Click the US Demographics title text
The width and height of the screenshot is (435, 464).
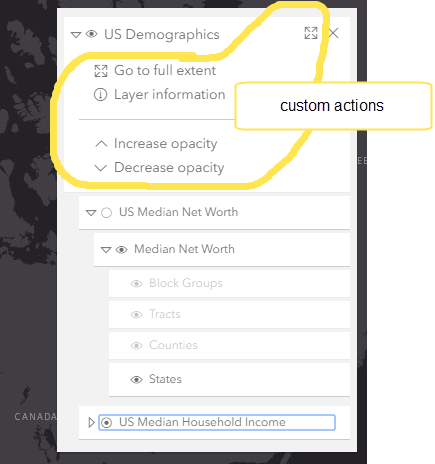(162, 34)
